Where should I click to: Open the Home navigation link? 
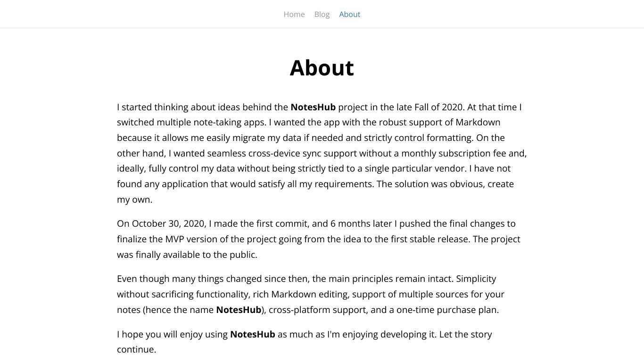294,14
